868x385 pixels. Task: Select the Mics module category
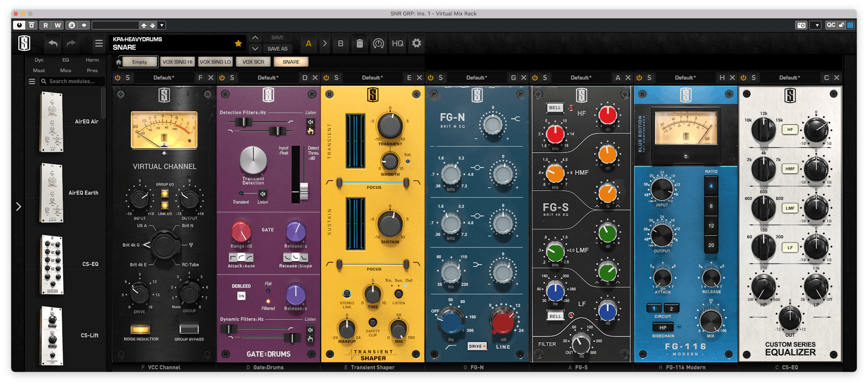(66, 70)
